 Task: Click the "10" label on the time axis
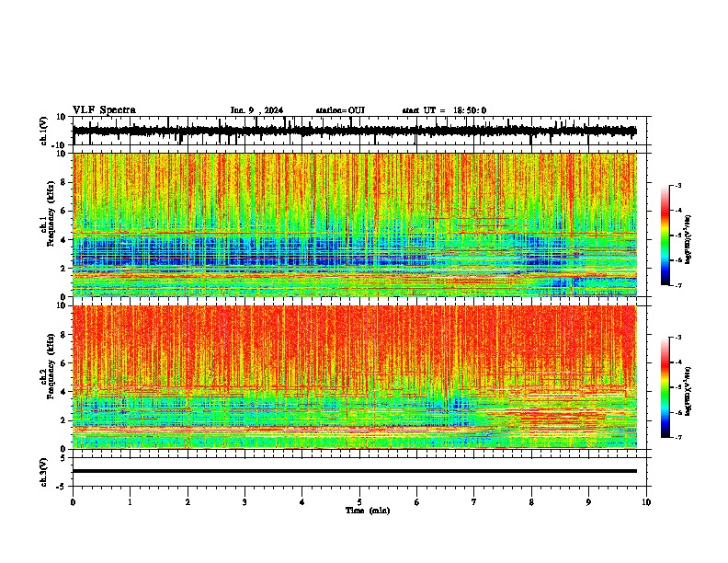(x=646, y=502)
